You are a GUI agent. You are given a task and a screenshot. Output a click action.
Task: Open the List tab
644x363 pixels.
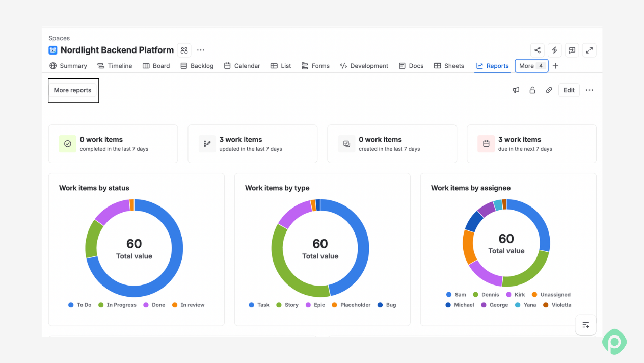pos(281,66)
